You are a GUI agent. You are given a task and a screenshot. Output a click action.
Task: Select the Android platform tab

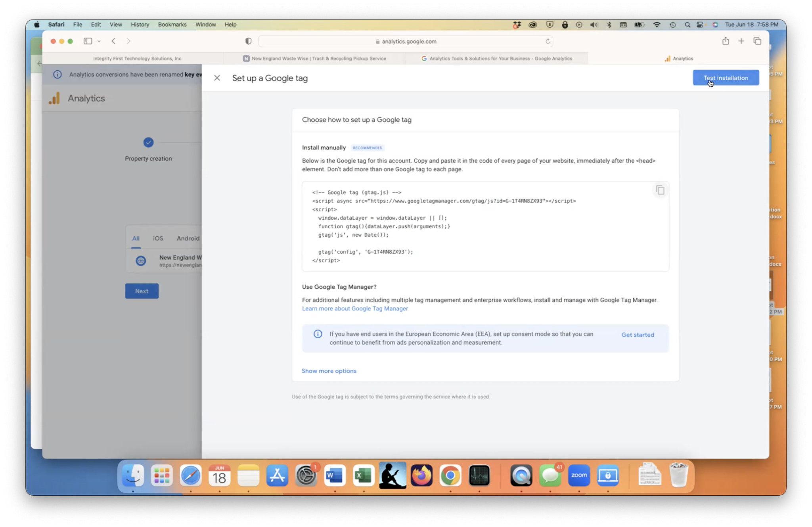tap(188, 238)
